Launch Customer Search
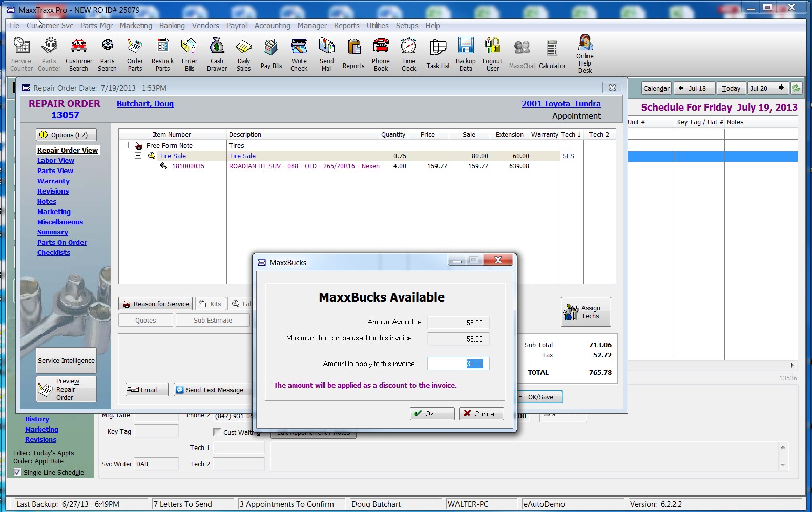This screenshot has width=812, height=512. click(79, 54)
